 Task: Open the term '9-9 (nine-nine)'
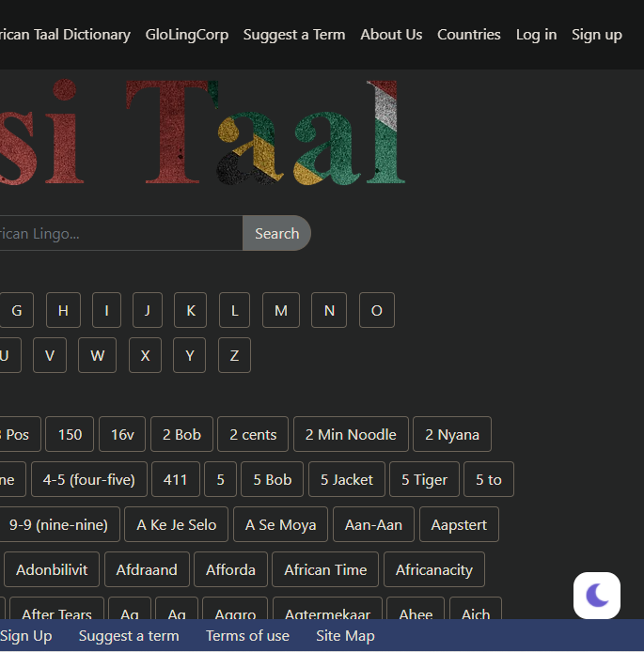[58, 524]
